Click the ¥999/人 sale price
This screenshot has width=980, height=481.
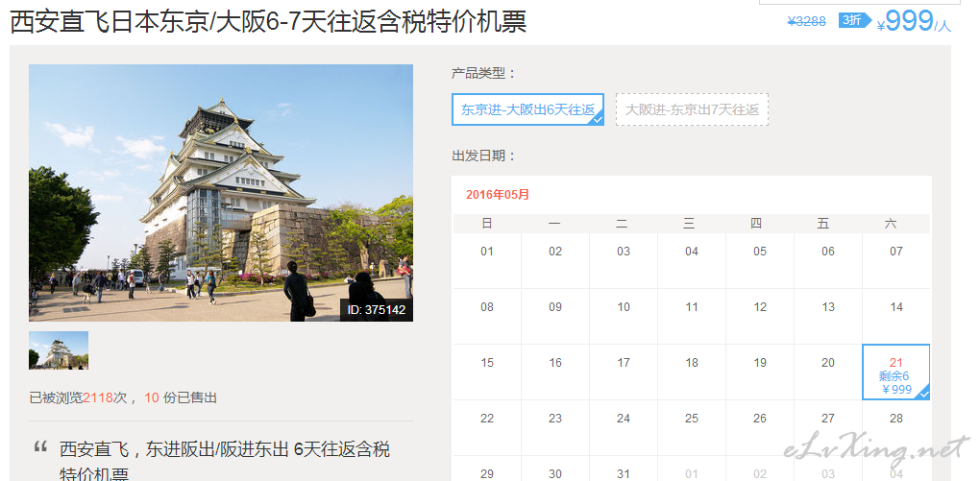(x=914, y=22)
